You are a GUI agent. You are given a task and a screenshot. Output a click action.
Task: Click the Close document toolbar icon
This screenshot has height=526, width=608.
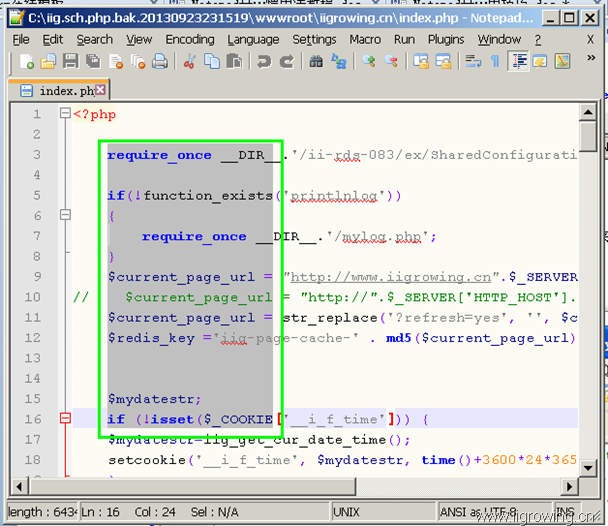pyautogui.click(x=116, y=62)
